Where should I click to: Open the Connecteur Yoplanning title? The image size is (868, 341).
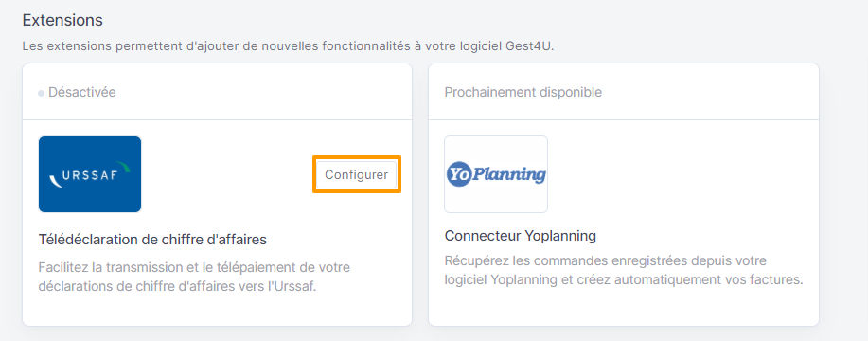coord(521,237)
